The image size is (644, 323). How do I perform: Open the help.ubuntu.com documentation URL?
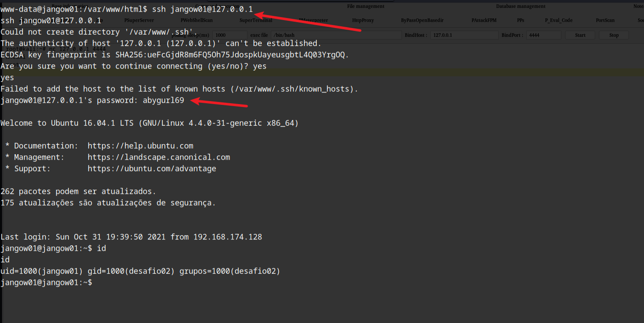point(140,146)
